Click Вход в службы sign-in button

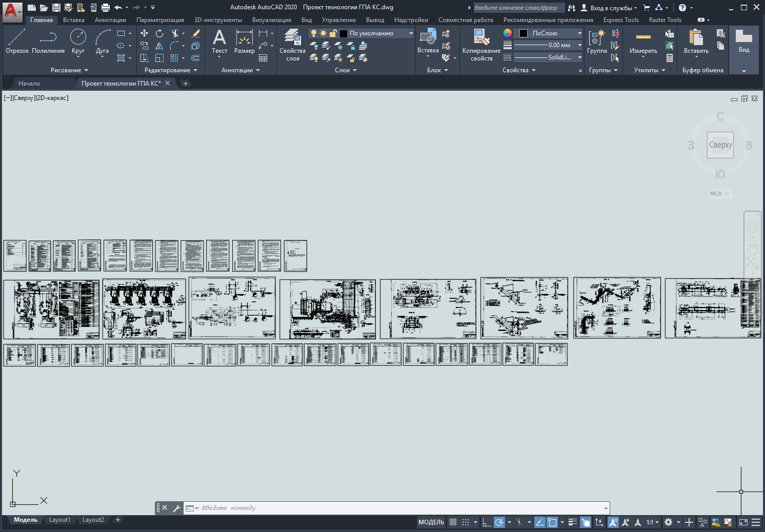609,8
